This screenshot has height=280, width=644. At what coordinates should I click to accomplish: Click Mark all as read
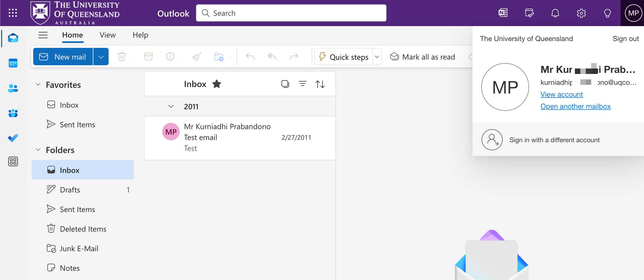(422, 57)
